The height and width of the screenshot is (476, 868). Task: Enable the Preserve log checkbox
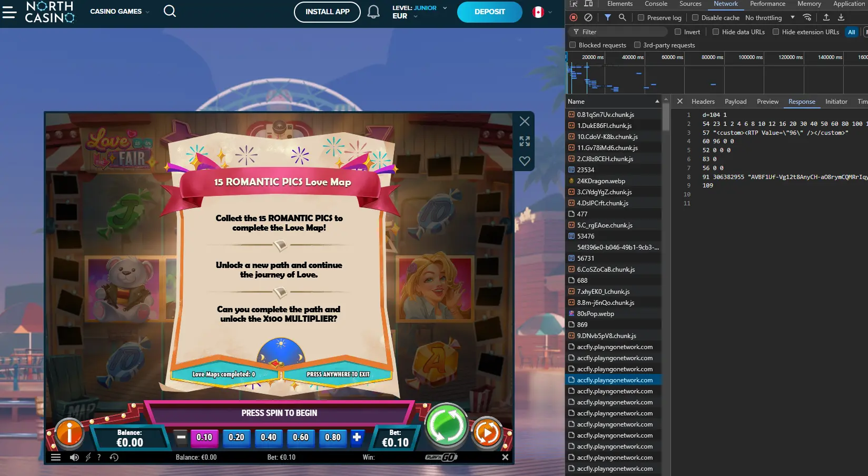point(641,17)
